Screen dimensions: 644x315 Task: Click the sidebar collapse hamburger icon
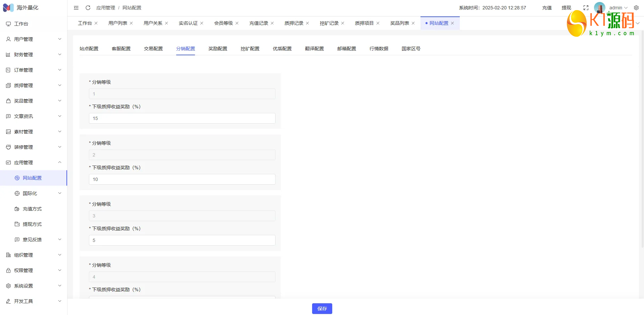coord(76,8)
